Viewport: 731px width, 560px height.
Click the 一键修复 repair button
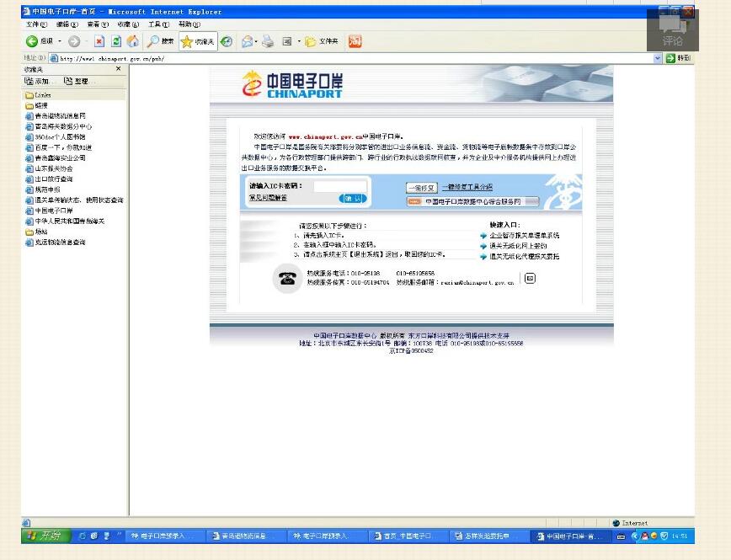tap(421, 188)
